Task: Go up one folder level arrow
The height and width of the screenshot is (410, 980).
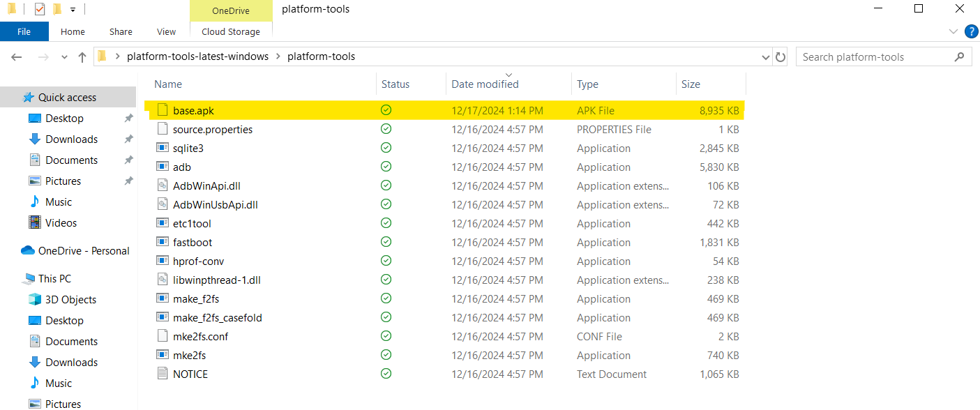Action: (82, 57)
